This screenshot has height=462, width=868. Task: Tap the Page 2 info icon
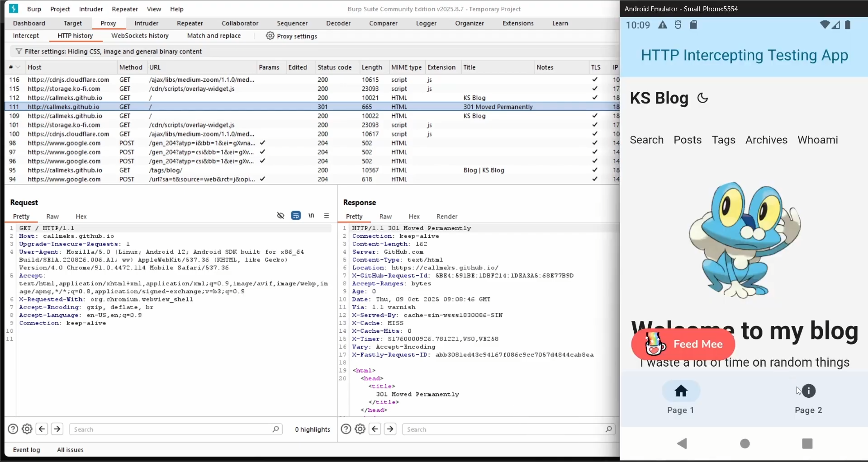pos(809,391)
